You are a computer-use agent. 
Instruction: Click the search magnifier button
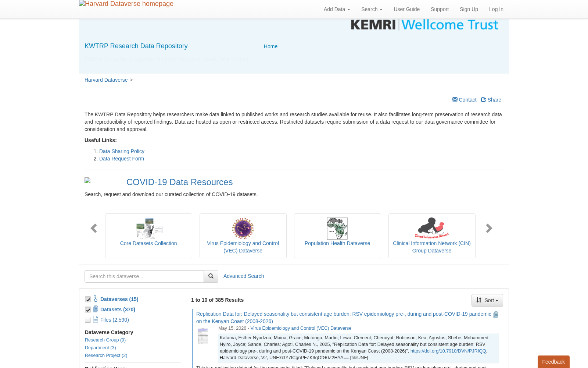click(211, 276)
